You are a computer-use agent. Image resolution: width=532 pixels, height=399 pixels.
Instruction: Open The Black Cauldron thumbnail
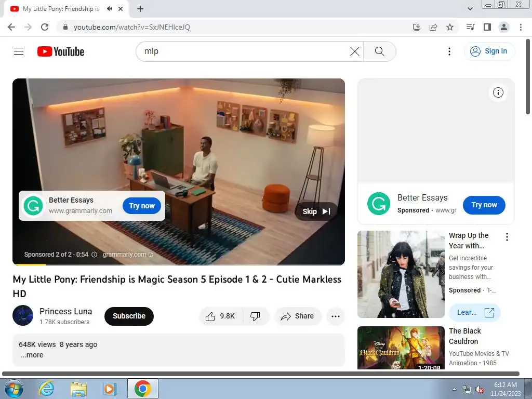pos(401,348)
